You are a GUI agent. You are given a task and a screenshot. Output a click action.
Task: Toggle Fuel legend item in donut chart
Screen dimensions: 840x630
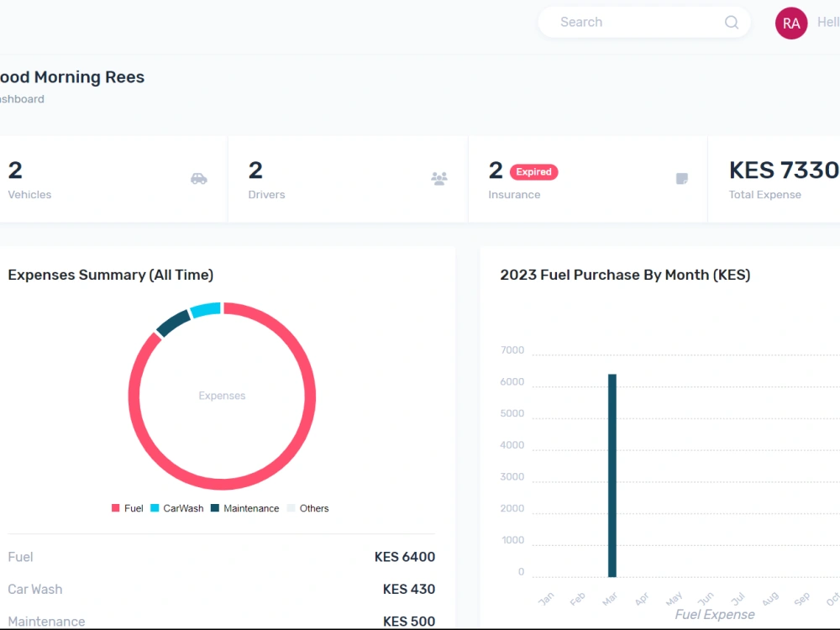[128, 508]
